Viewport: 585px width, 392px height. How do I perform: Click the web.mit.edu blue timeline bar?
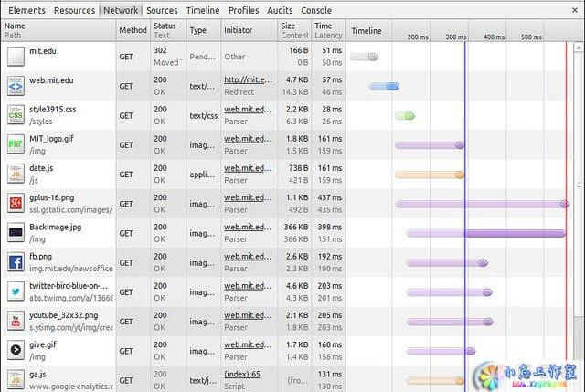point(384,86)
